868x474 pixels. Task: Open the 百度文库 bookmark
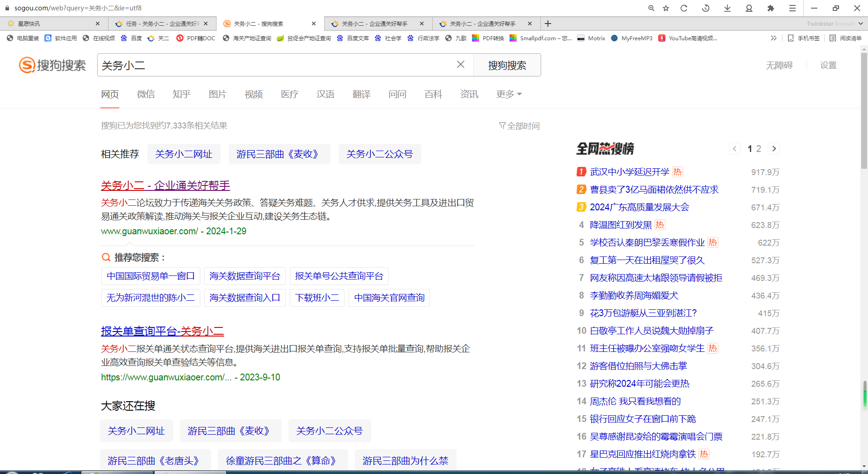tap(353, 38)
